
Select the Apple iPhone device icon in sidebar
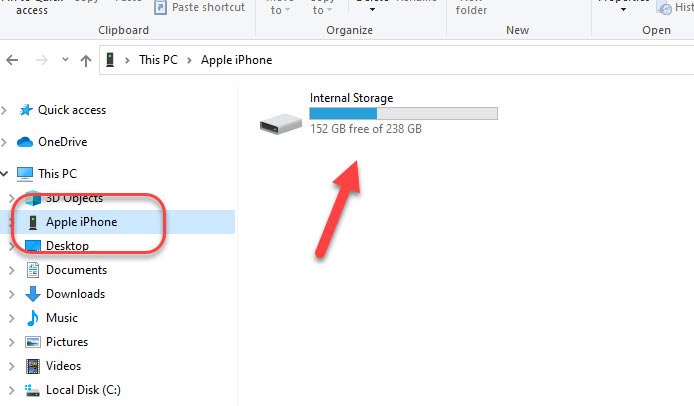33,222
